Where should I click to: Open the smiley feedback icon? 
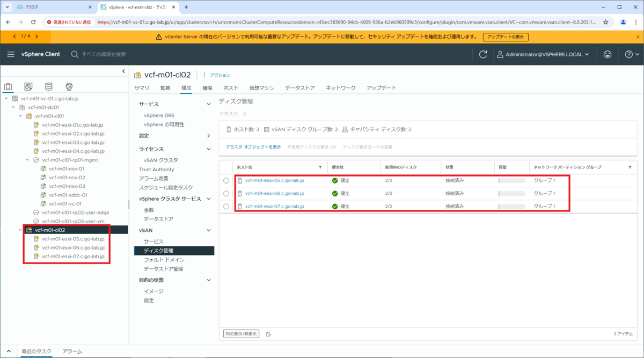(608, 54)
